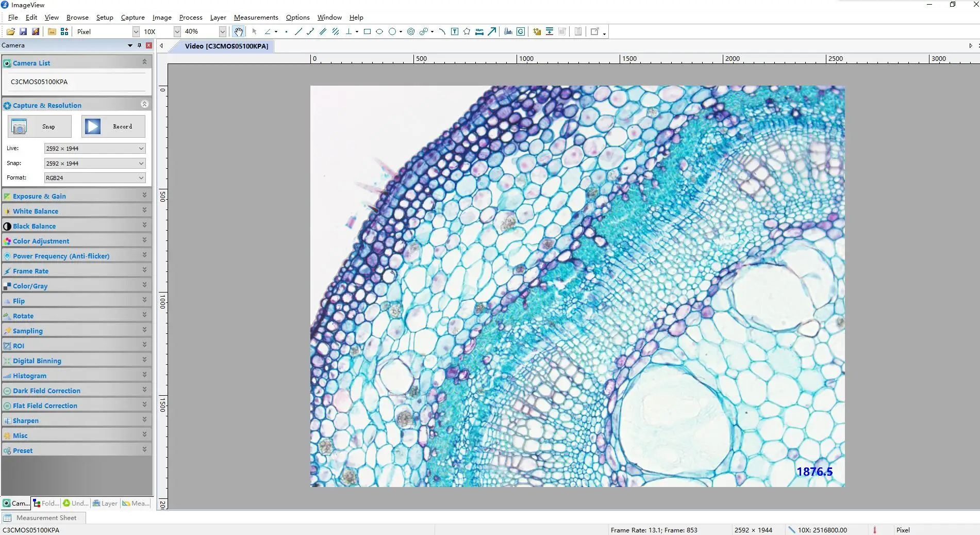The width and height of the screenshot is (980, 535).
Task: Close the Camera panel with red X
Action: click(x=149, y=45)
